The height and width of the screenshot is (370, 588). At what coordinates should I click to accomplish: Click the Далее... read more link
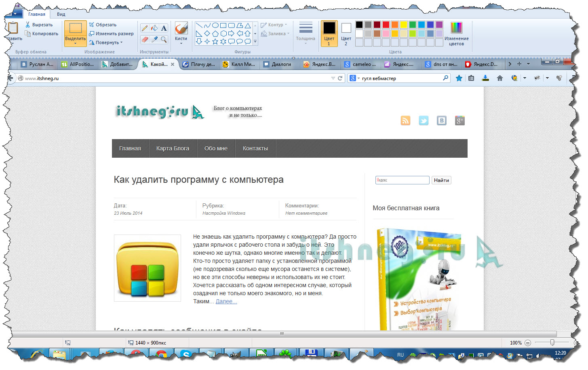click(226, 301)
